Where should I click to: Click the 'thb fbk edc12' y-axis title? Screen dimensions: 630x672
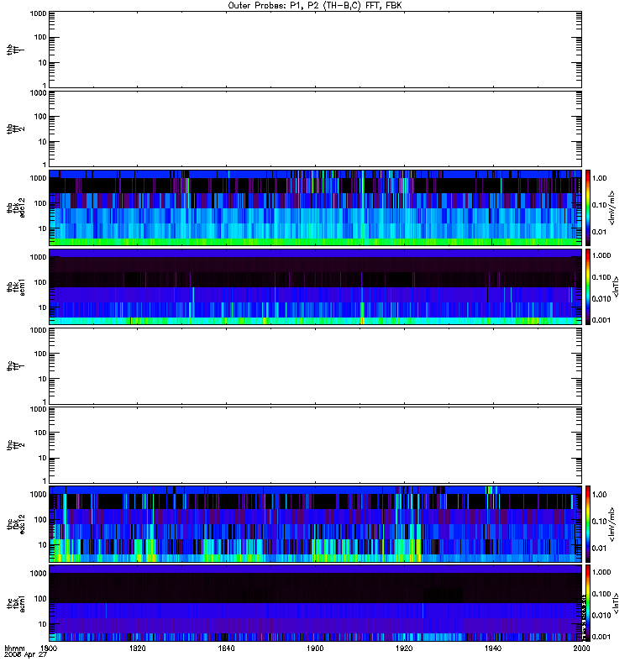tap(15, 207)
